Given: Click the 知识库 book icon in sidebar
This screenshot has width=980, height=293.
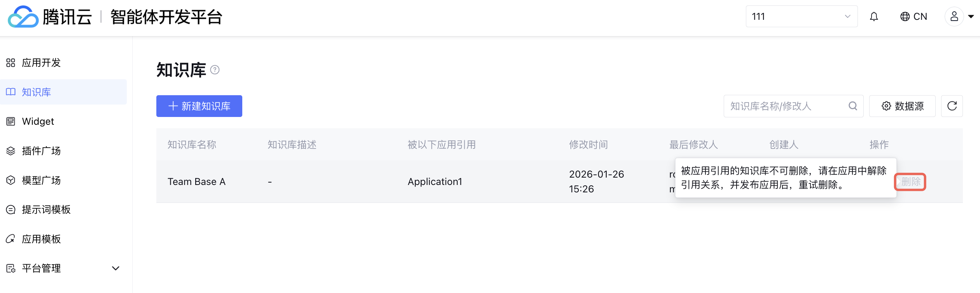Looking at the screenshot, I should 11,92.
